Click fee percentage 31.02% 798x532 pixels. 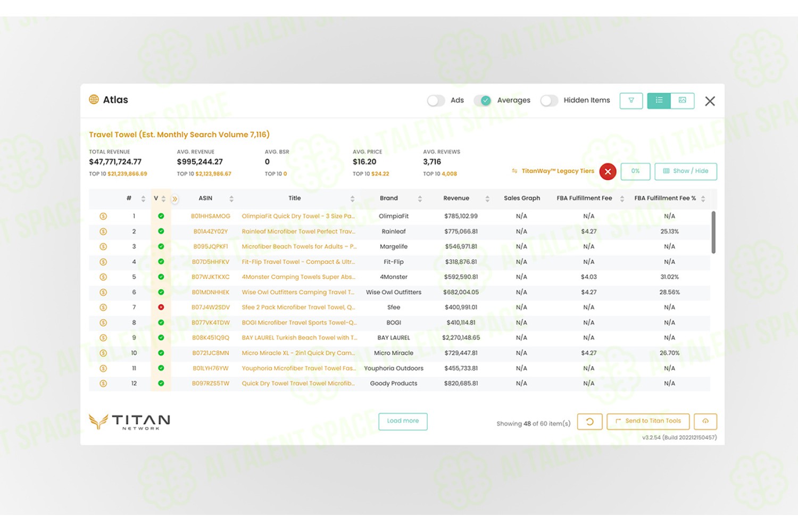coord(669,277)
